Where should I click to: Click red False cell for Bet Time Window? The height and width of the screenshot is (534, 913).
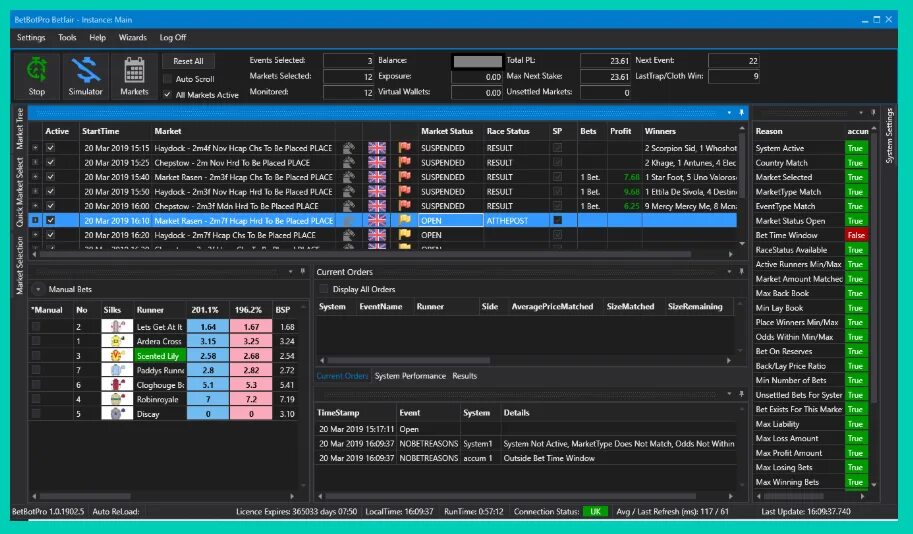[856, 235]
